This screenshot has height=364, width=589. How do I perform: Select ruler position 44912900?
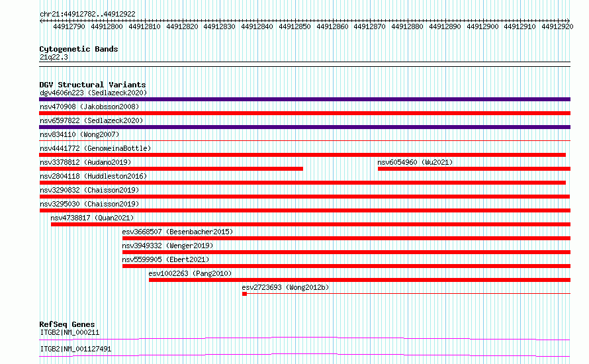point(482,26)
